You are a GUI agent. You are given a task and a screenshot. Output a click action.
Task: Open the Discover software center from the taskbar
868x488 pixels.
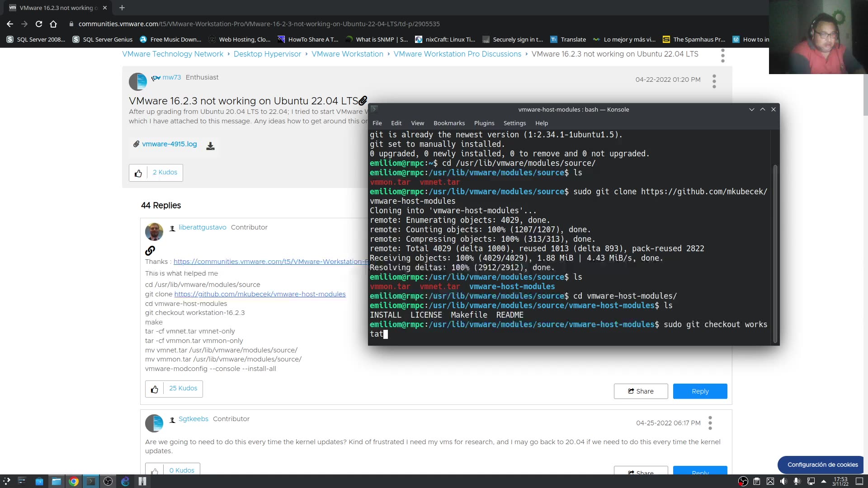click(x=39, y=482)
